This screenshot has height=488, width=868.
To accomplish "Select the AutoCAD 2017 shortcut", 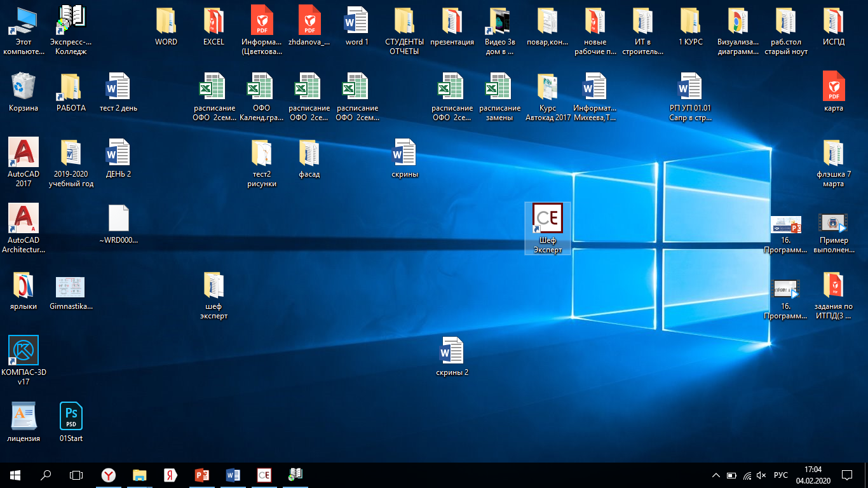I will (x=24, y=163).
